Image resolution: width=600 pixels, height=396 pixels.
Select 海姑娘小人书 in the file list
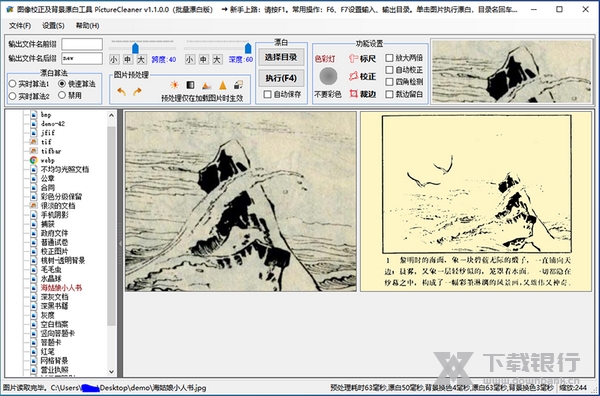[x=61, y=288]
